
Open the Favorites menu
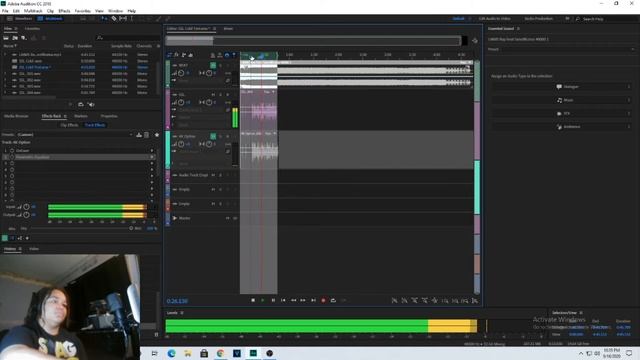click(82, 11)
